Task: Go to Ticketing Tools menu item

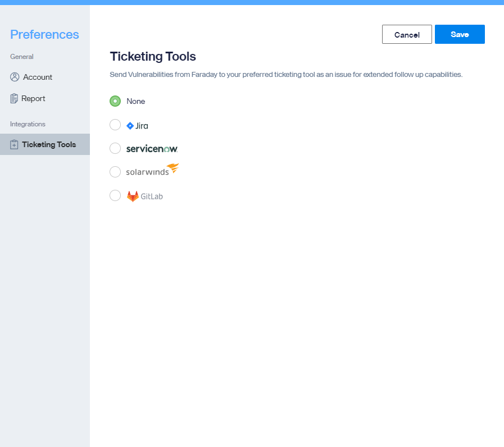Action: [x=45, y=144]
